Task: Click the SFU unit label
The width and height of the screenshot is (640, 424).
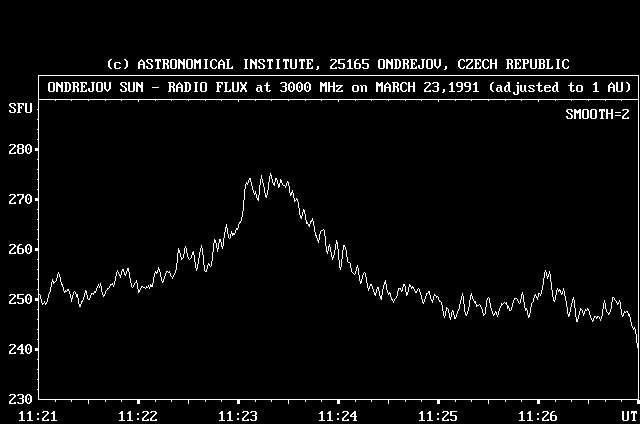Action: pos(19,107)
